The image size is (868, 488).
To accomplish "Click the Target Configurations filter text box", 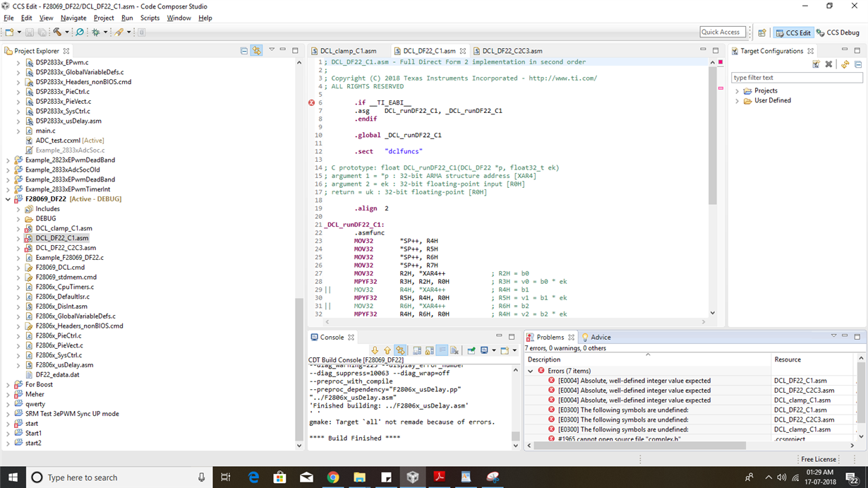I will [796, 78].
